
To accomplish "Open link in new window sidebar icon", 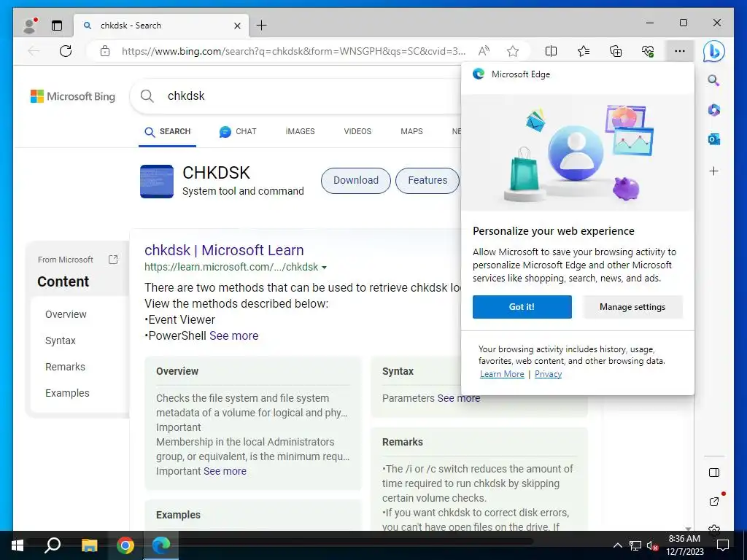I will (x=713, y=502).
